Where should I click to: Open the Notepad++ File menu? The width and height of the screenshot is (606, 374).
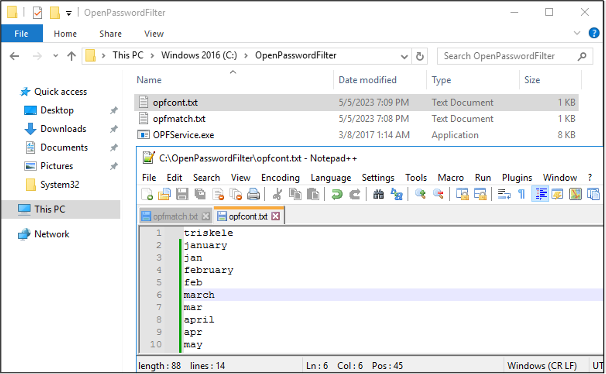tap(149, 178)
